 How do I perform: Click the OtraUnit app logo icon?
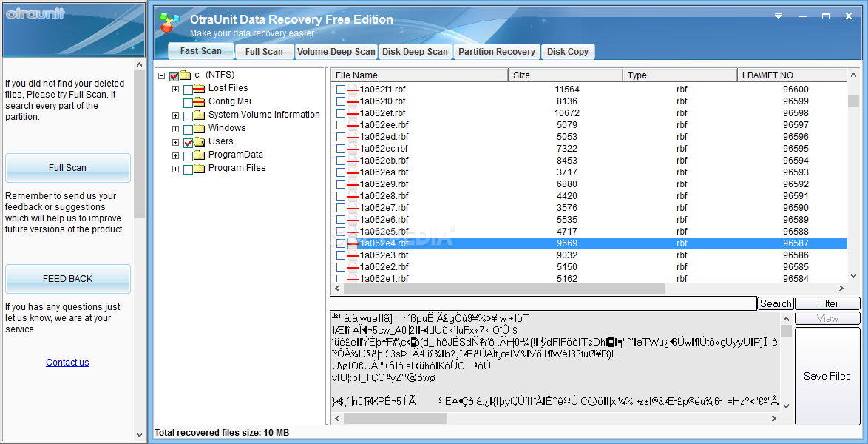pyautogui.click(x=169, y=22)
